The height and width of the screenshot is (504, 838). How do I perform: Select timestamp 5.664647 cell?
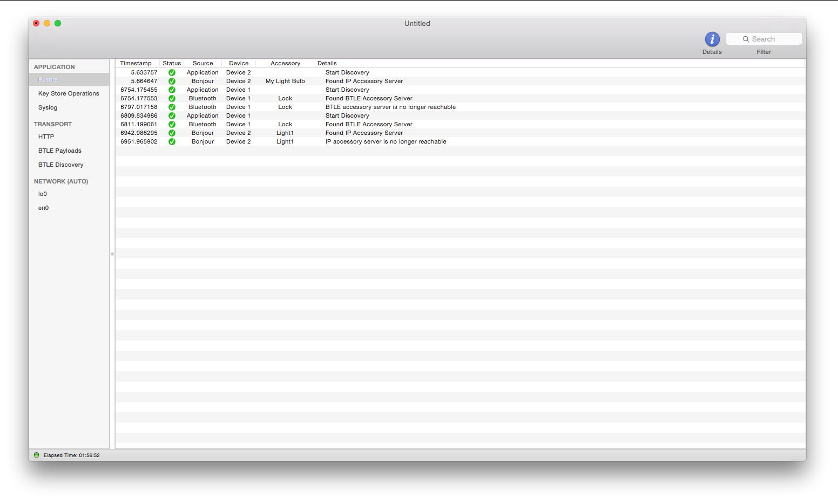[144, 81]
